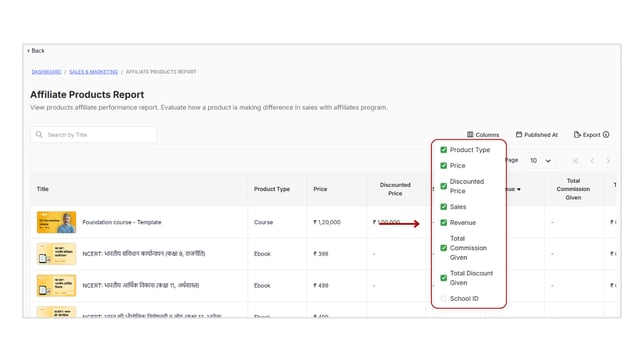Open the Foundation course thumbnail

56,222
